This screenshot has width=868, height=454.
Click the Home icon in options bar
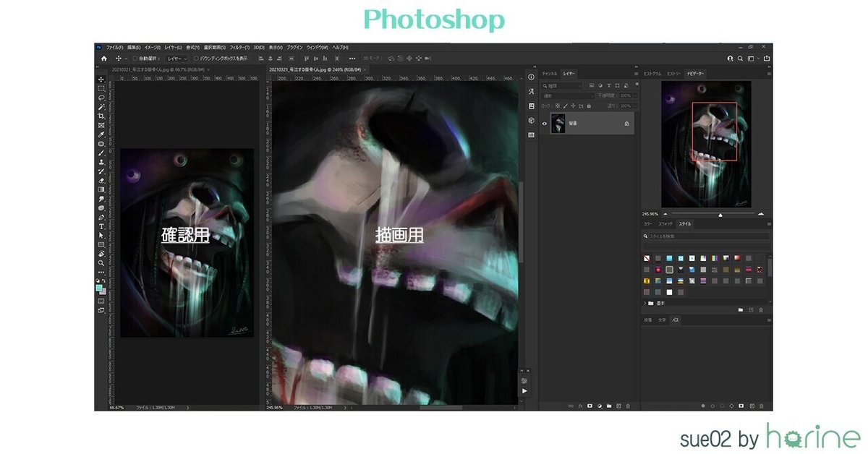coord(104,59)
